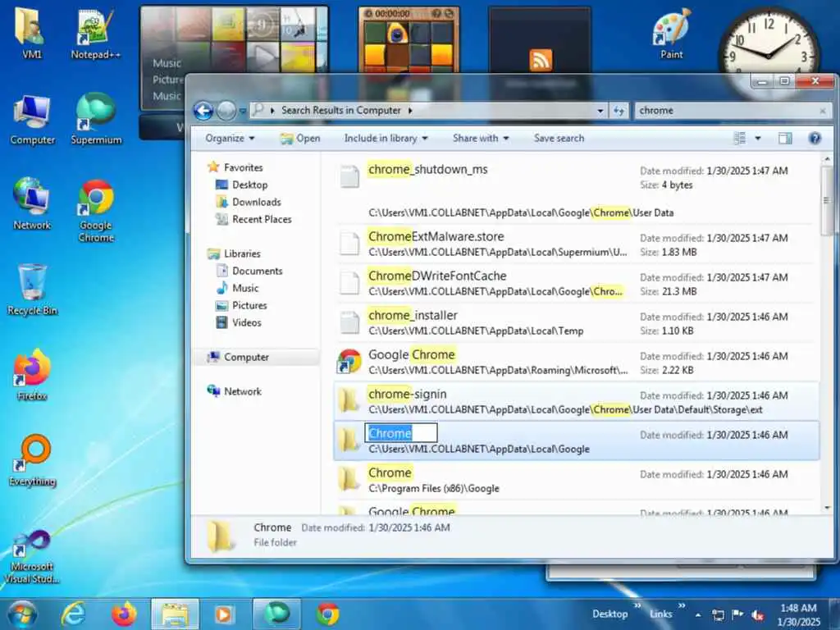
Task: Click Save search
Action: (559, 138)
